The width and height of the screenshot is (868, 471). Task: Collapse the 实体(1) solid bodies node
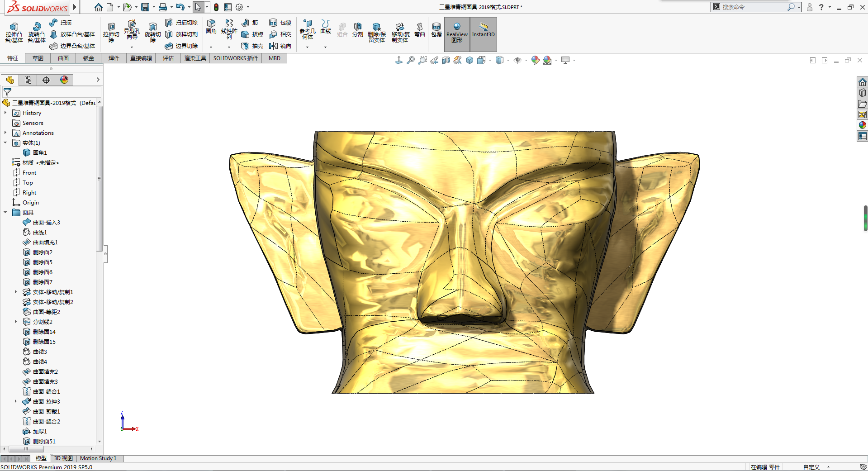click(x=5, y=143)
